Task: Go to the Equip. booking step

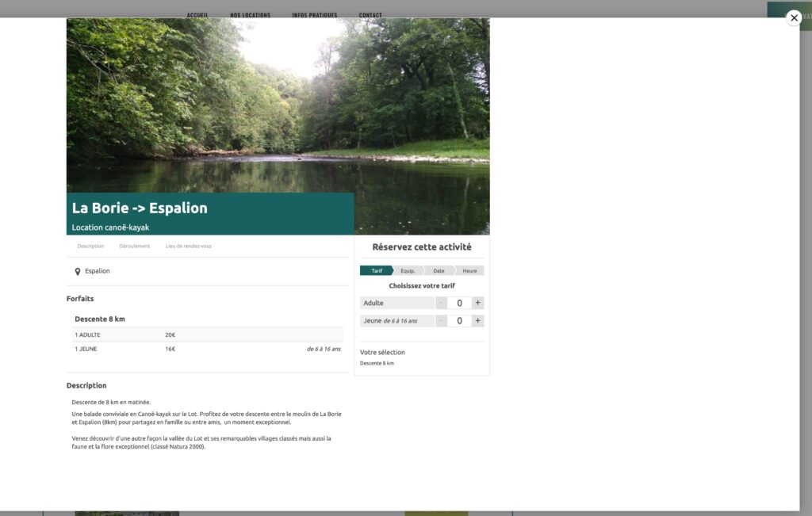Action: (408, 270)
